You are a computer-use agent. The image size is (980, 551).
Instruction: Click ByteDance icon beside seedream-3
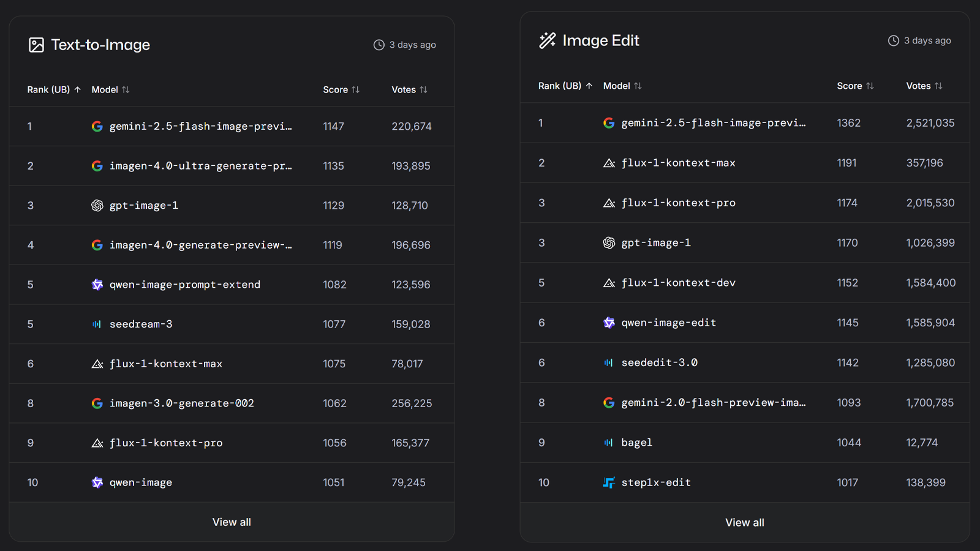(97, 324)
